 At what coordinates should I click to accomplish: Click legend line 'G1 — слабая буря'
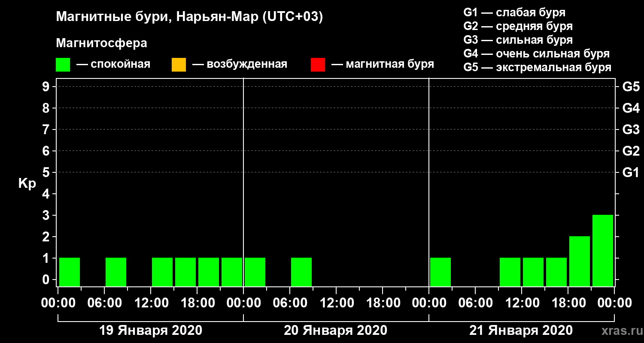click(514, 12)
